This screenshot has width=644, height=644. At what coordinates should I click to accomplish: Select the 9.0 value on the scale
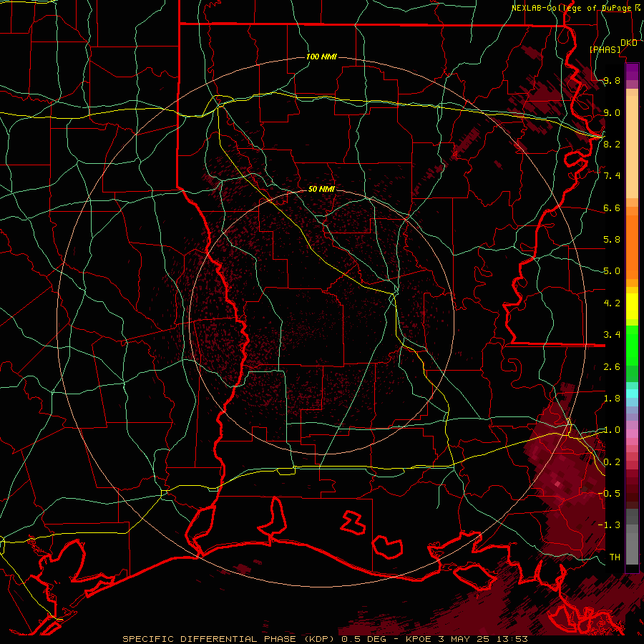(x=612, y=112)
